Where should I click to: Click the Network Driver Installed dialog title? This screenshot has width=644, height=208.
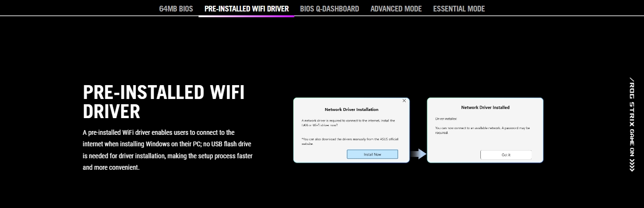[x=485, y=108]
